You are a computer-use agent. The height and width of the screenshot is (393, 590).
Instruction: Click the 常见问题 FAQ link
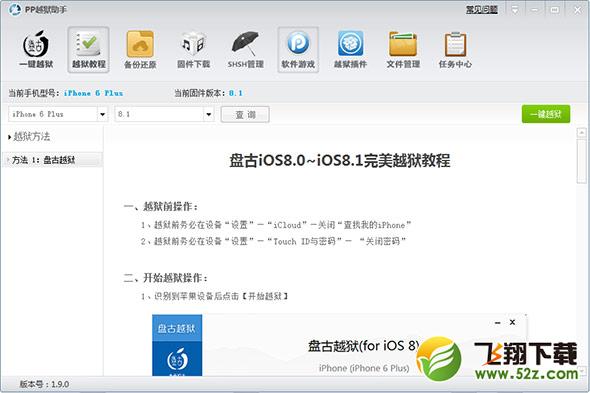(482, 10)
